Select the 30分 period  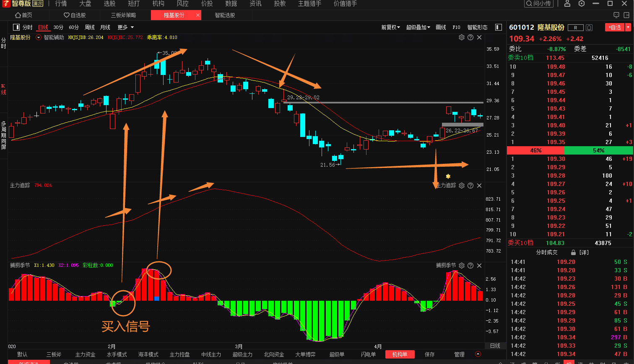point(58,27)
